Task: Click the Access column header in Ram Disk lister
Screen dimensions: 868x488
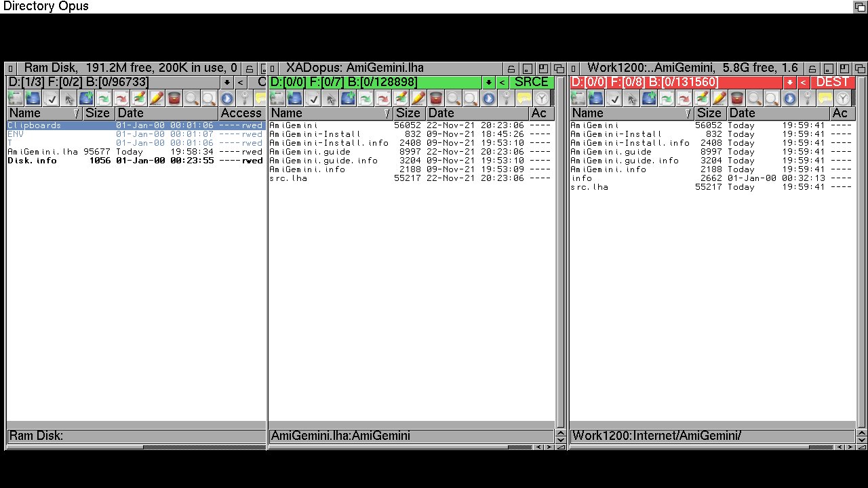Action: click(x=241, y=113)
